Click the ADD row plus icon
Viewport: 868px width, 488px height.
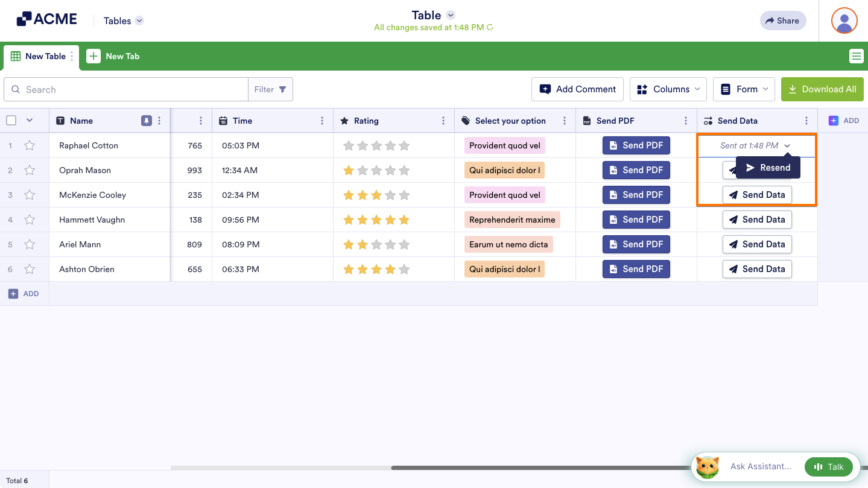13,294
